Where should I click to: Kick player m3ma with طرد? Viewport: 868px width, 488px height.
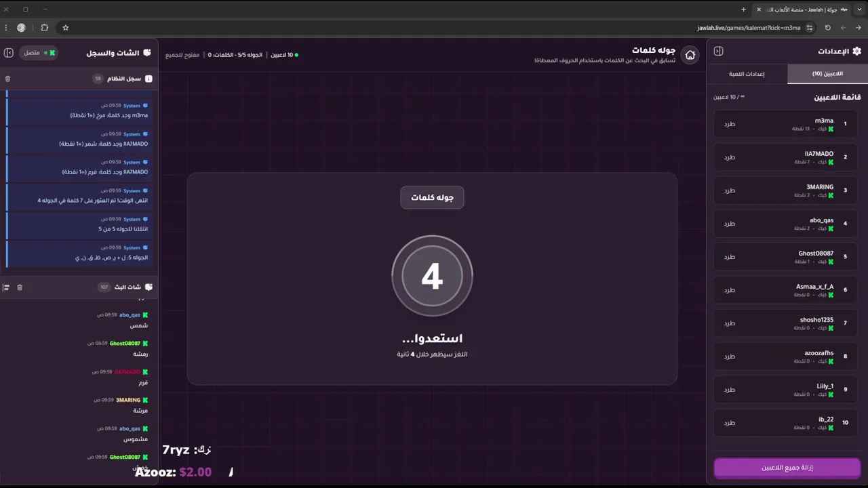tap(729, 124)
